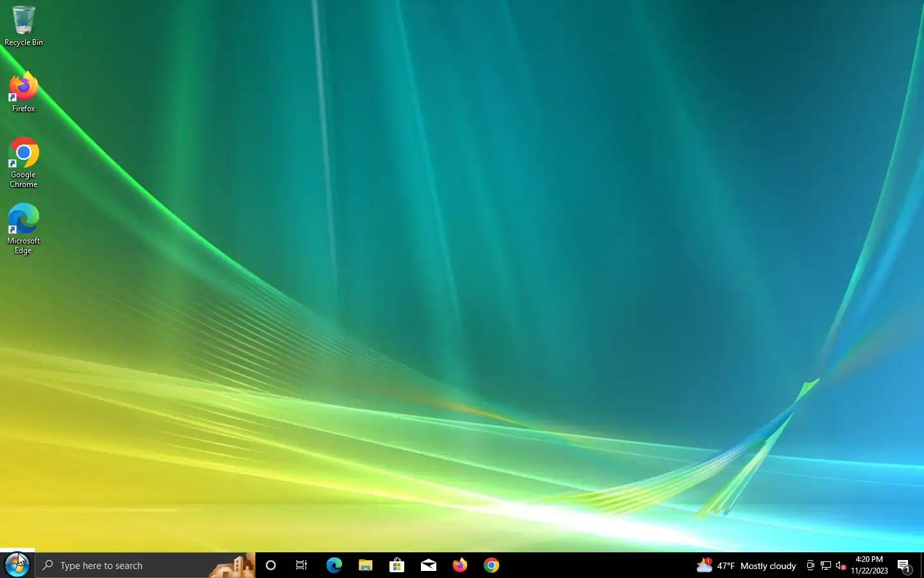Click the 47°F Mostly cloudy weather text
The height and width of the screenshot is (578, 924).
(x=757, y=566)
